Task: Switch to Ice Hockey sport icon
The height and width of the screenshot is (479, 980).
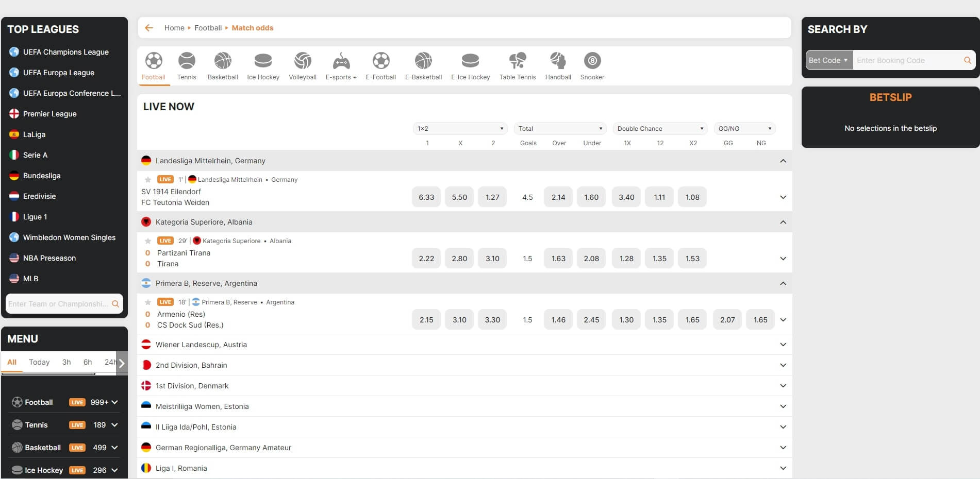Action: tap(263, 65)
